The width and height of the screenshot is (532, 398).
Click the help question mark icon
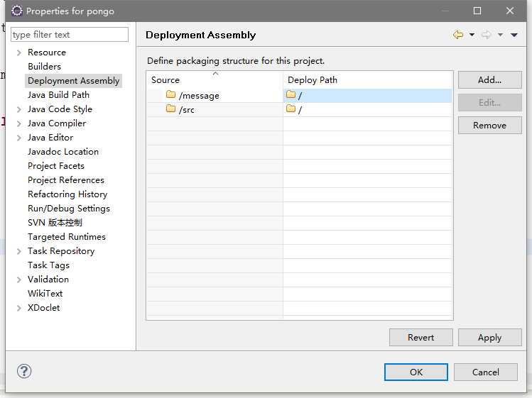pyautogui.click(x=24, y=371)
